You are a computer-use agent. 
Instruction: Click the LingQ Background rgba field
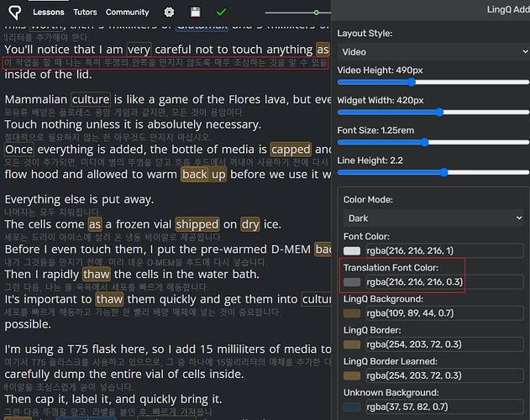tap(445, 313)
